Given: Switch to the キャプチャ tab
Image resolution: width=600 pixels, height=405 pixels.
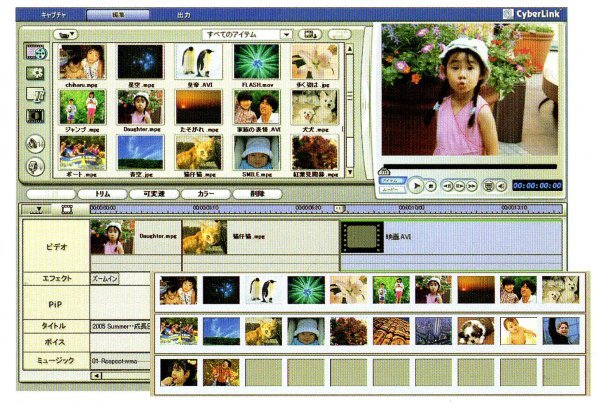Looking at the screenshot, I should 53,15.
